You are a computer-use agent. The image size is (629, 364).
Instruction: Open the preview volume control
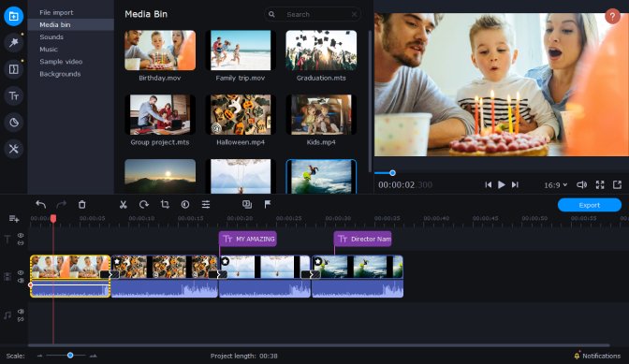pyautogui.click(x=581, y=184)
